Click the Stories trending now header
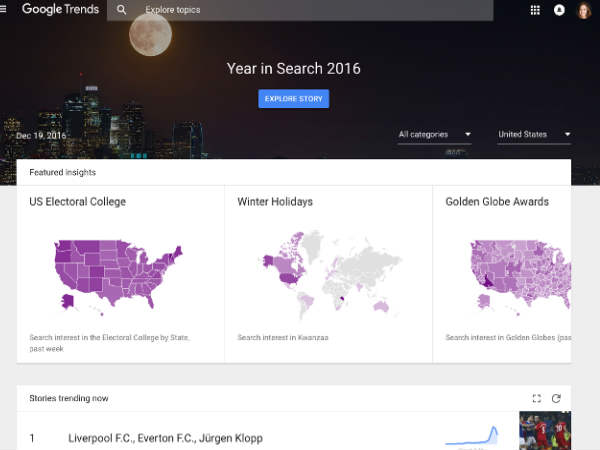 (x=69, y=398)
